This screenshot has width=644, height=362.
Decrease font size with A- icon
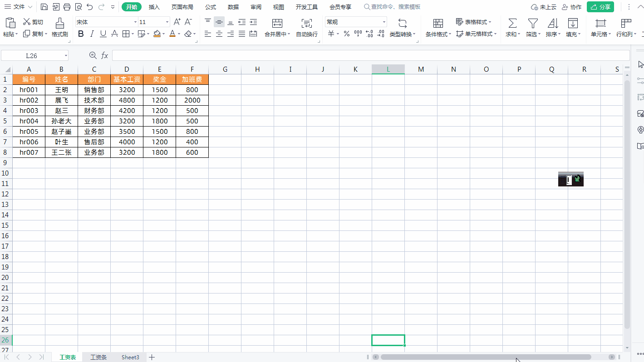pos(188,22)
